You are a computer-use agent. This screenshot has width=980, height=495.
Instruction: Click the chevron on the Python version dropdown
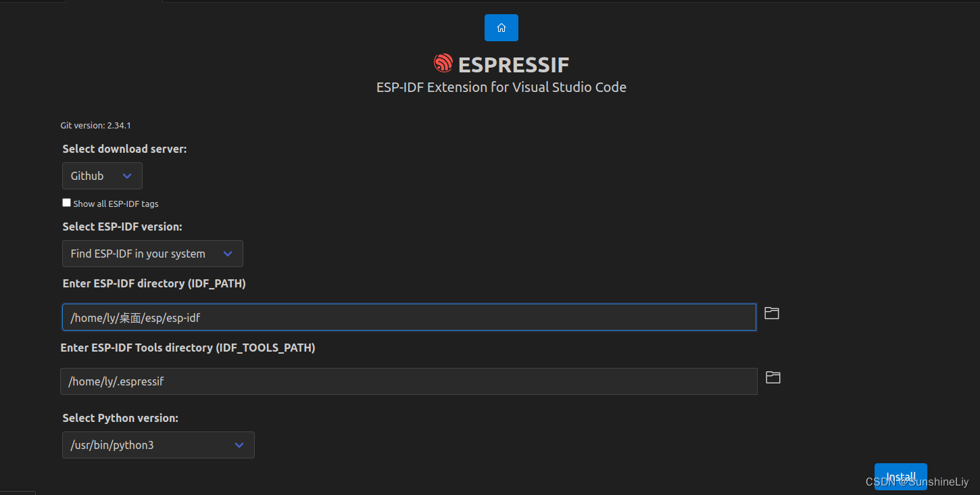[239, 445]
